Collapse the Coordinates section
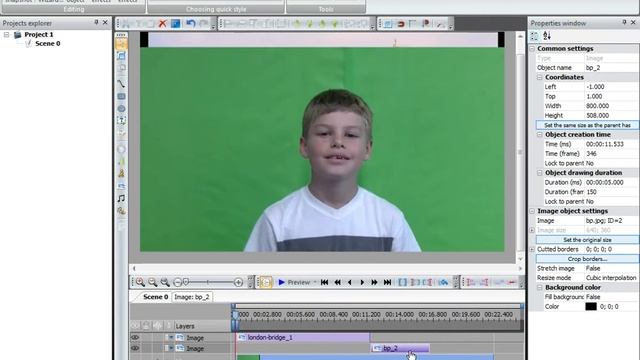The height and width of the screenshot is (360, 640). 540,77
